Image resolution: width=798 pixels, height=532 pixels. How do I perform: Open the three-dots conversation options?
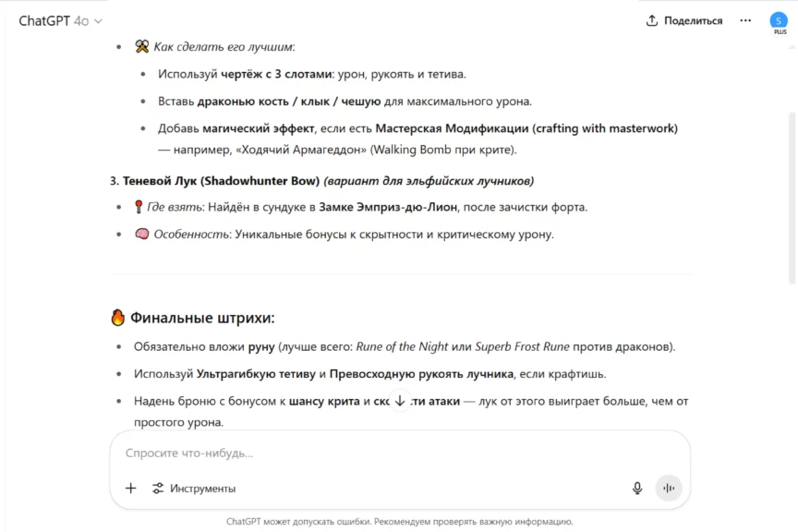point(745,20)
